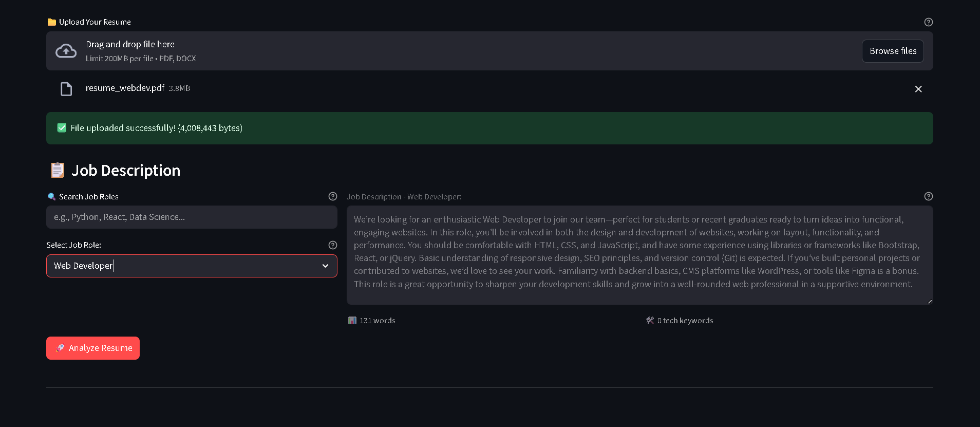The image size is (980, 427).
Task: Open help icon for Job Description text area
Action: click(x=928, y=196)
